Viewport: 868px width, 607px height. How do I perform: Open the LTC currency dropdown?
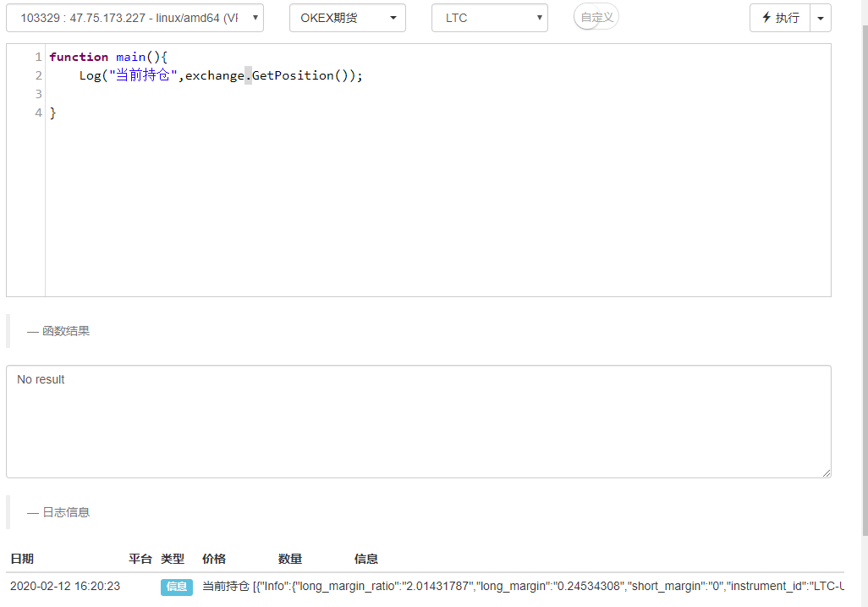(489, 18)
